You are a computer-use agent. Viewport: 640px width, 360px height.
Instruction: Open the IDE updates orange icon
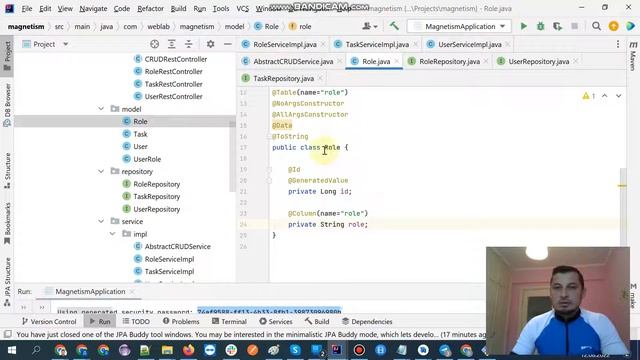613,27
